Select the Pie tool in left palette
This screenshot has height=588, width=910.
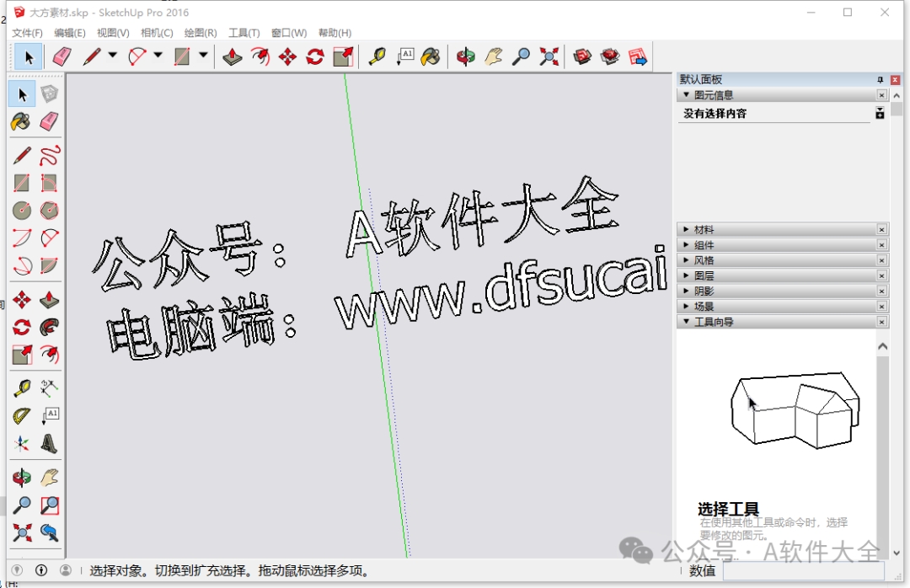pyautogui.click(x=50, y=266)
